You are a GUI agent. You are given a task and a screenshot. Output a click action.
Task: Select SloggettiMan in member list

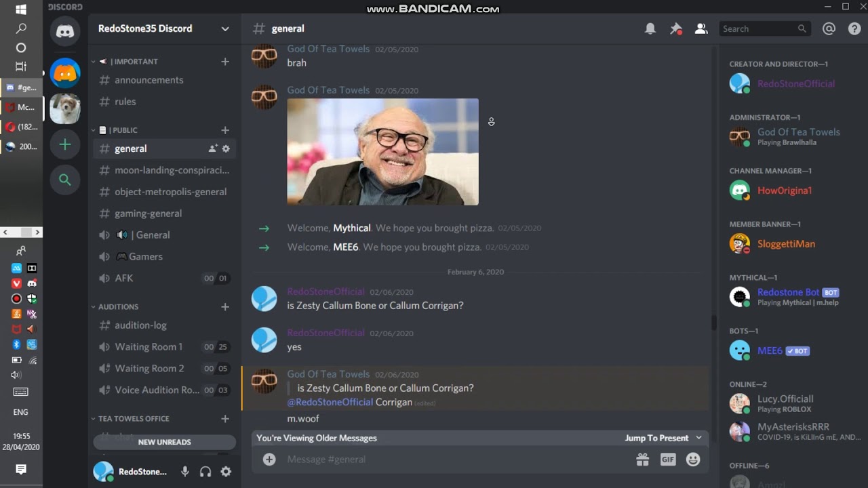coord(791,244)
